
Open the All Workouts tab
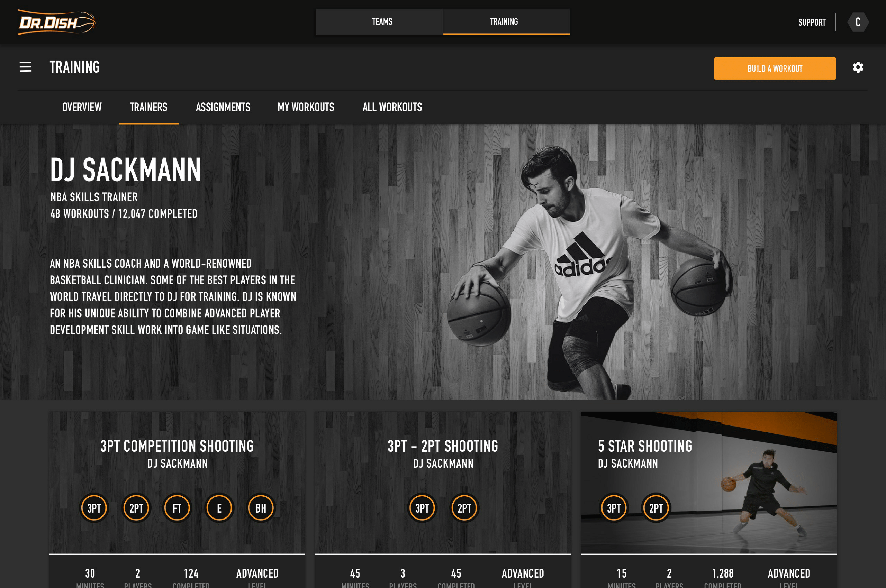point(392,107)
